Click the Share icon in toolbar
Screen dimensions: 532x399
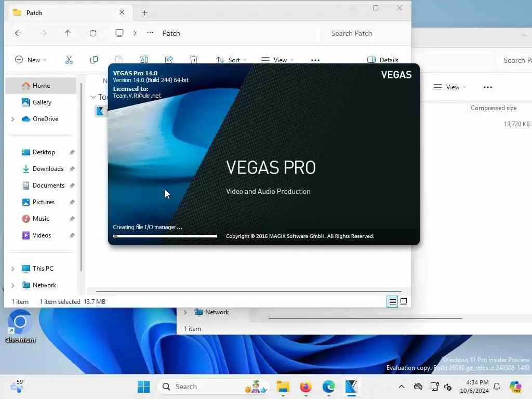click(169, 60)
